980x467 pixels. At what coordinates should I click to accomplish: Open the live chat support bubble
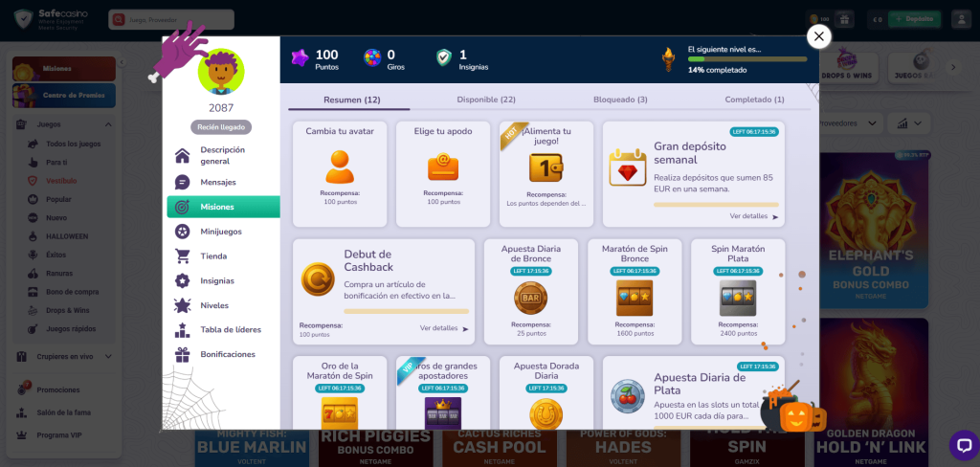pos(963,445)
